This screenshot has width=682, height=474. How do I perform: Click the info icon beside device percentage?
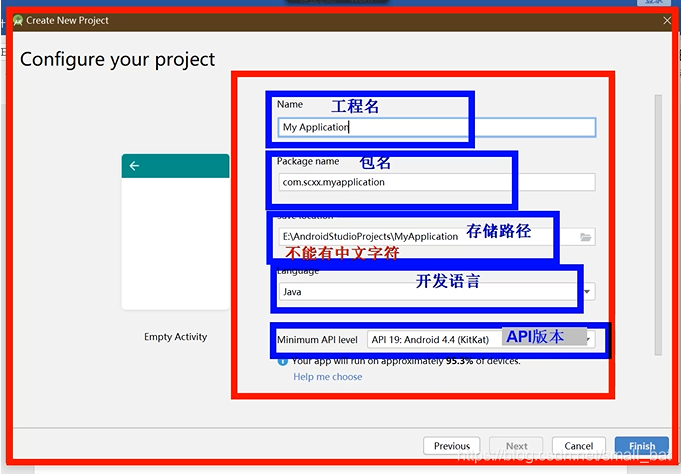coord(283,361)
